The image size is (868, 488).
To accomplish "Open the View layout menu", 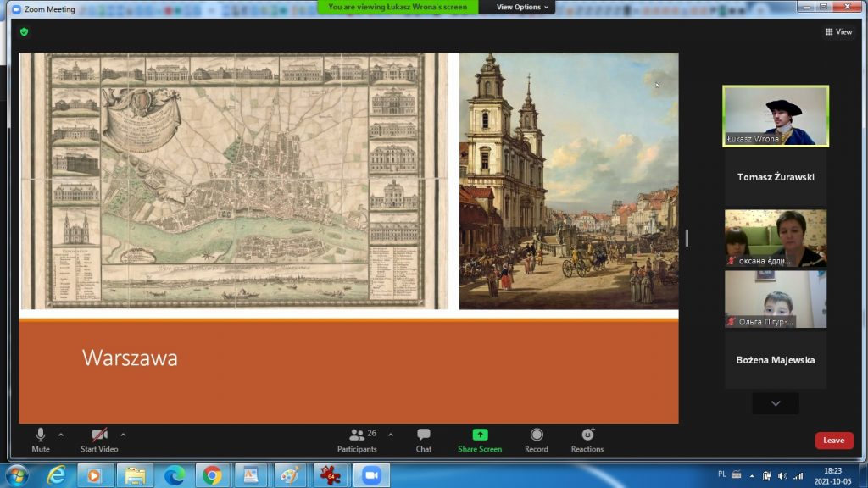I will tap(838, 31).
